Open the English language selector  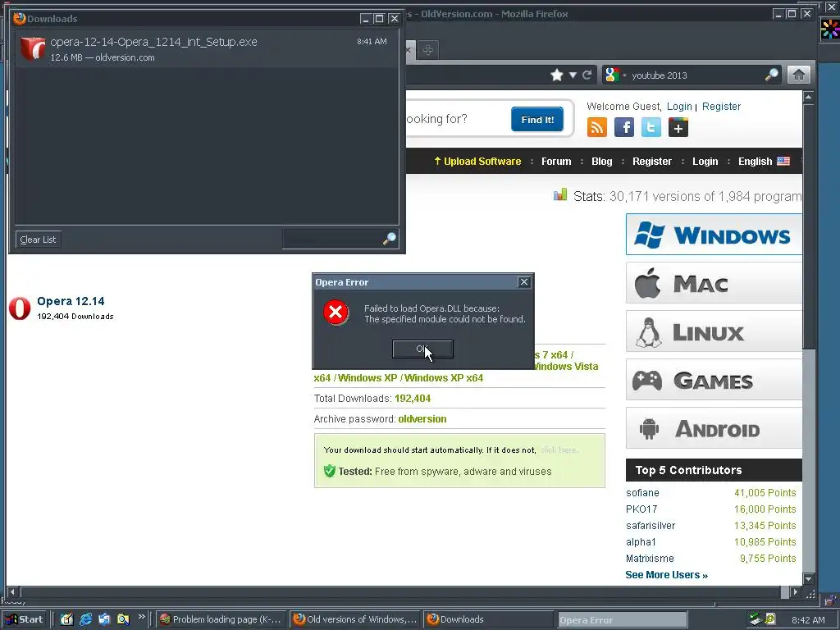click(764, 162)
